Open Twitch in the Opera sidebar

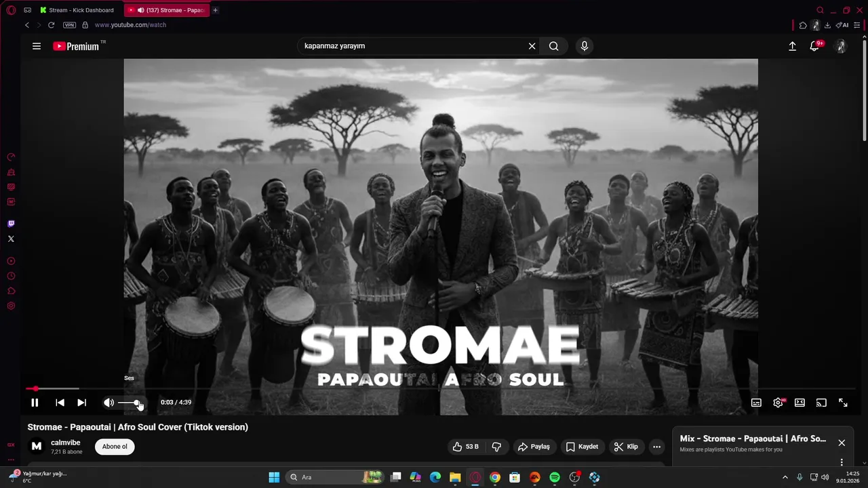pyautogui.click(x=11, y=224)
